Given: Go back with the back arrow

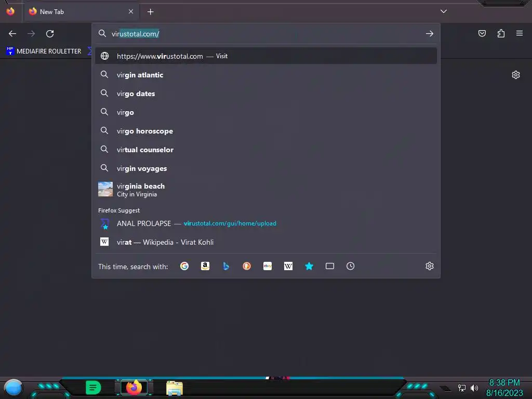Looking at the screenshot, I should 12,34.
